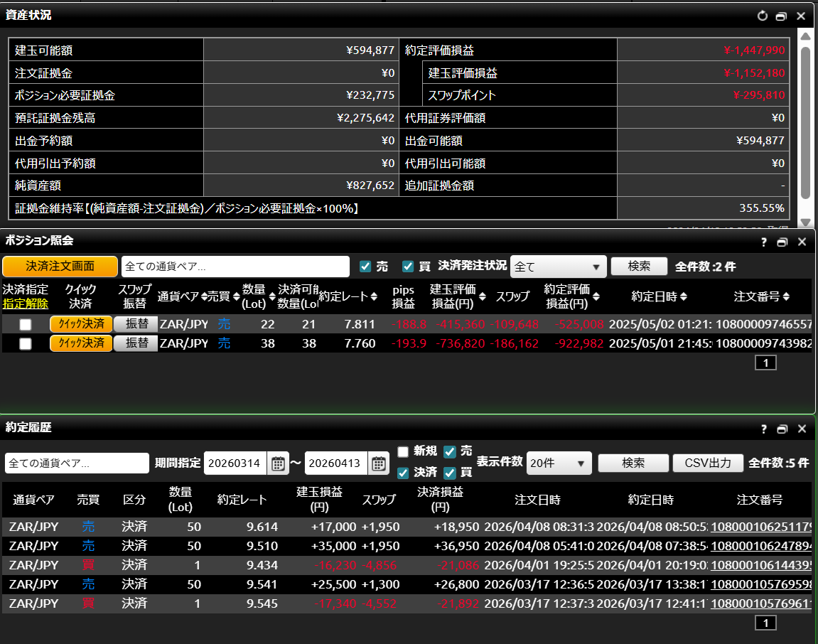Go to page 1 in 約定履歴 pagination
The width and height of the screenshot is (818, 644).
click(x=765, y=623)
